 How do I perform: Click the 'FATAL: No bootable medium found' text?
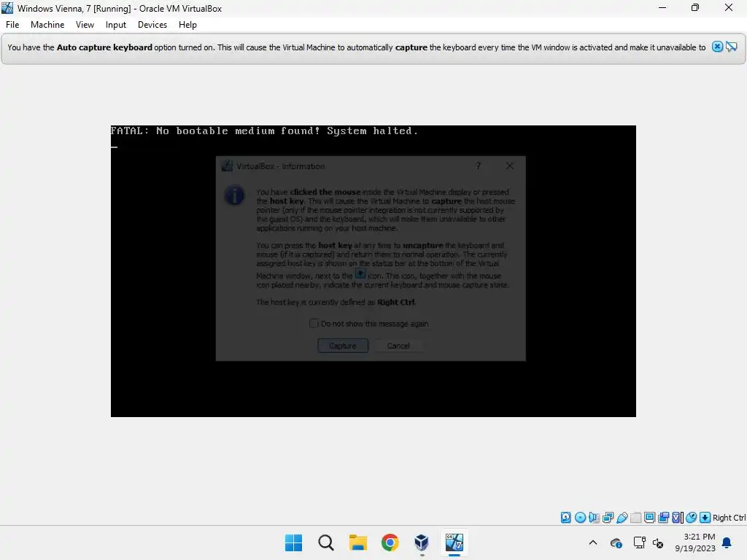[x=264, y=131]
